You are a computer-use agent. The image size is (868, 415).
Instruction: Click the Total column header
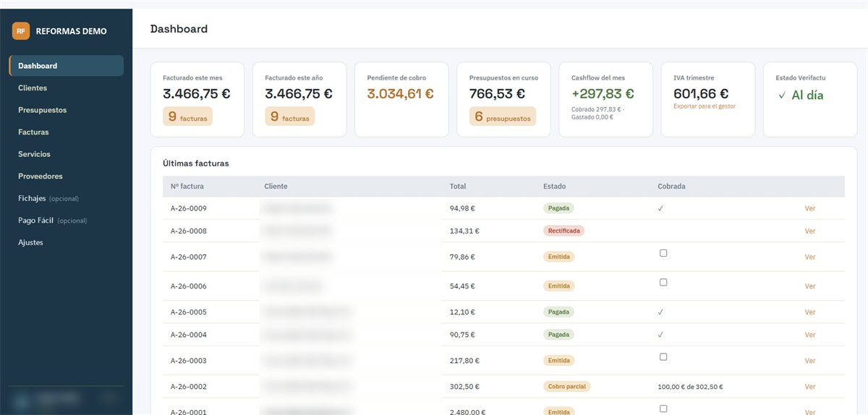(458, 187)
